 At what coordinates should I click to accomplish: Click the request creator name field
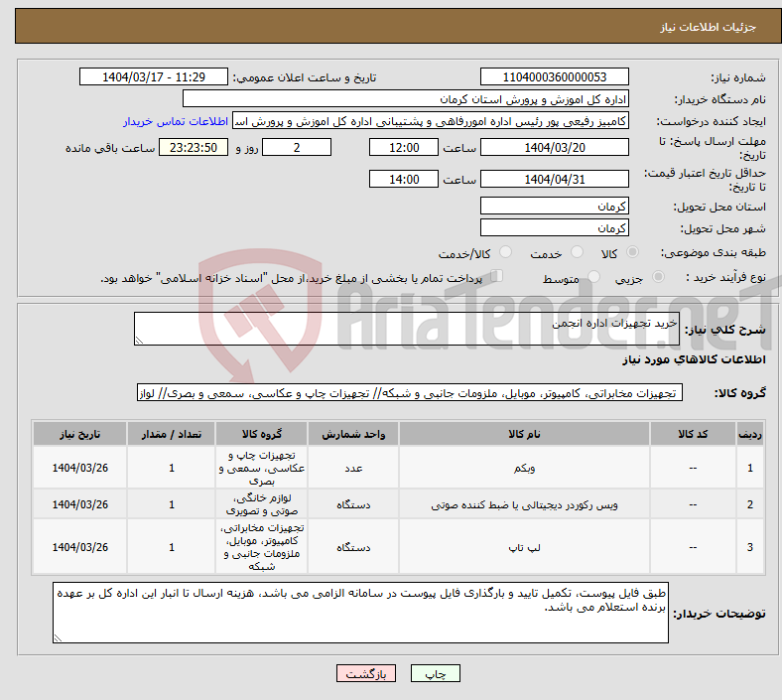point(431,121)
